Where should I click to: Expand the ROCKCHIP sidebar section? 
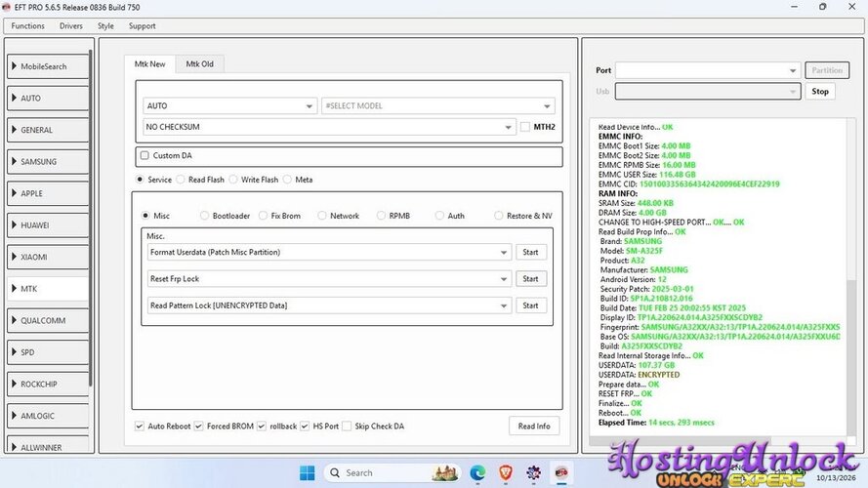pyautogui.click(x=48, y=384)
